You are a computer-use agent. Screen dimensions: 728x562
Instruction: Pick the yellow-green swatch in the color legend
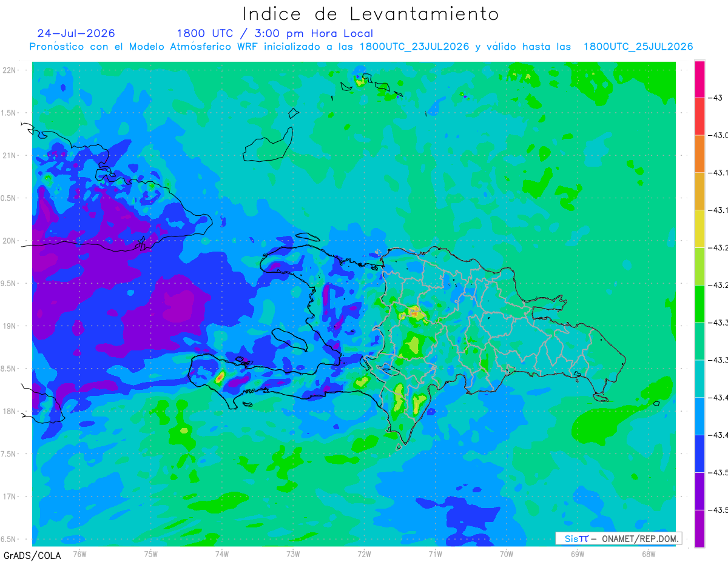coord(699,267)
